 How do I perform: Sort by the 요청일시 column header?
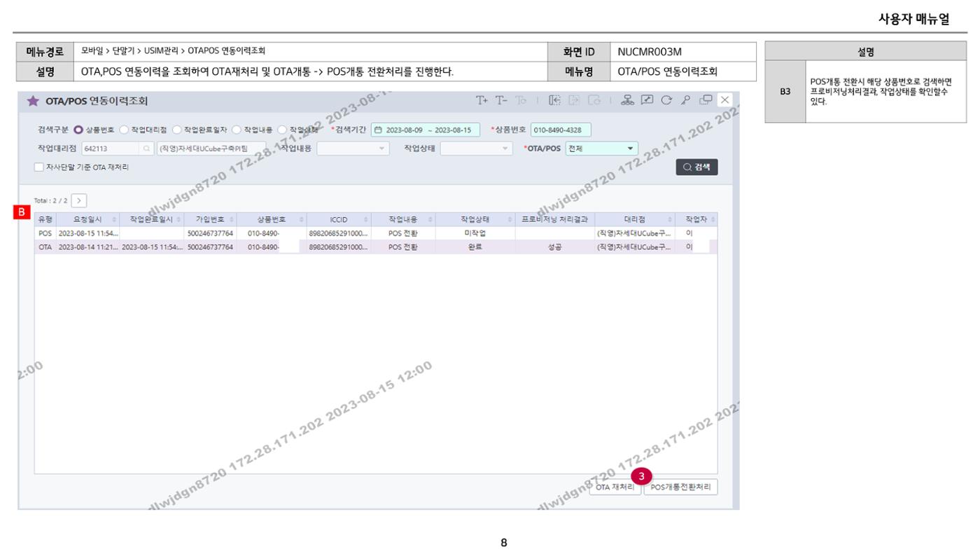87,219
